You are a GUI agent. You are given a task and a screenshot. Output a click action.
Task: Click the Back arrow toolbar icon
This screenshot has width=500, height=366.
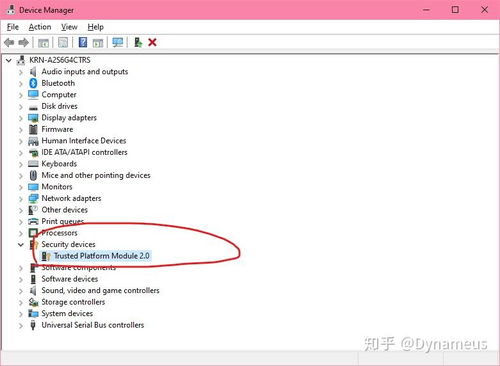tap(9, 42)
